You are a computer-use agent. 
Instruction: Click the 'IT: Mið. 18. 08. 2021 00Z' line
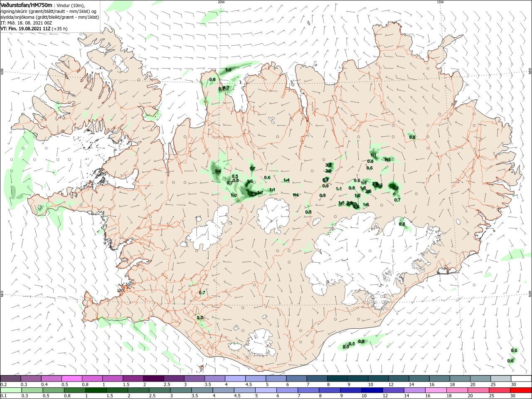[x=27, y=23]
